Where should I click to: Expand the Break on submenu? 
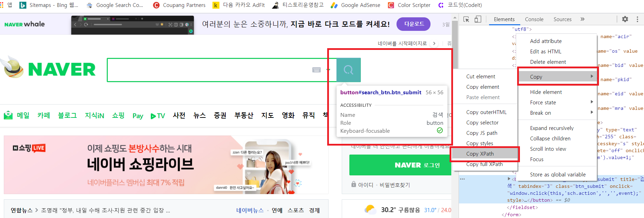557,113
